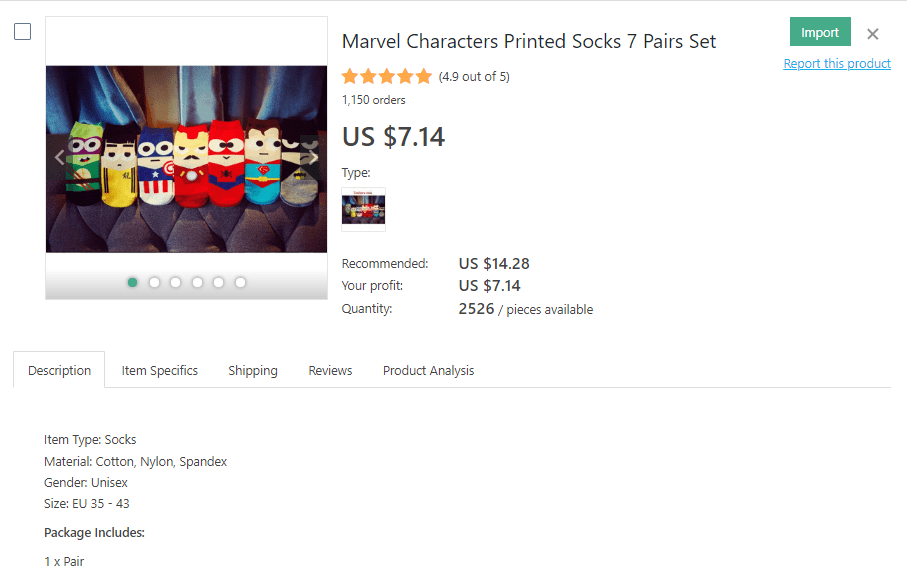This screenshot has width=907, height=579.
Task: Tick the product selection checkbox
Action: click(22, 31)
